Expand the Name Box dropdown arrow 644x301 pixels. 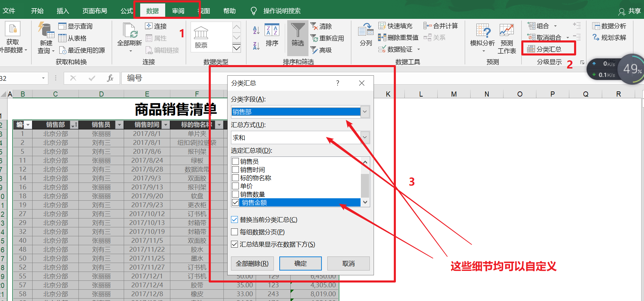click(x=43, y=78)
